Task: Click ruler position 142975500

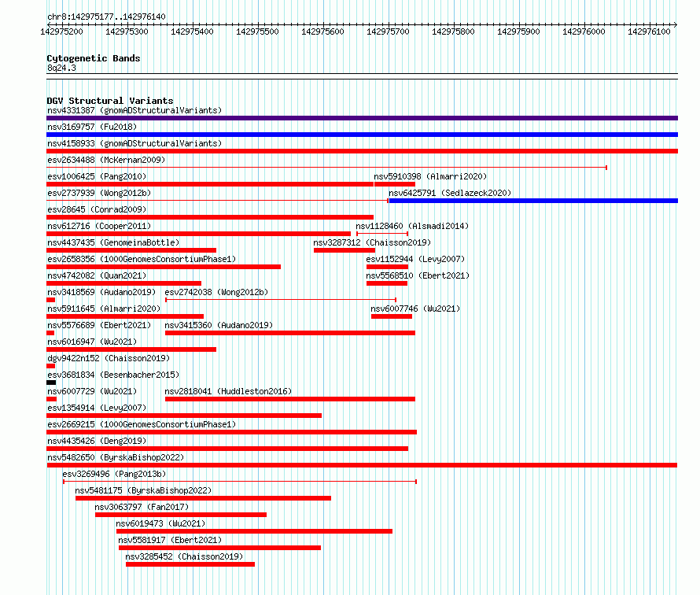Action: 258,31
